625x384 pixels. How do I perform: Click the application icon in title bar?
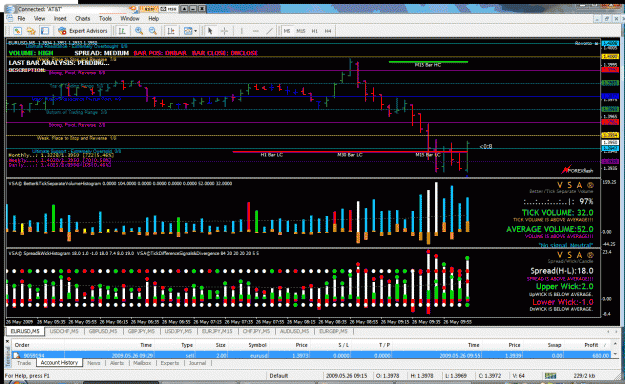(x=11, y=9)
